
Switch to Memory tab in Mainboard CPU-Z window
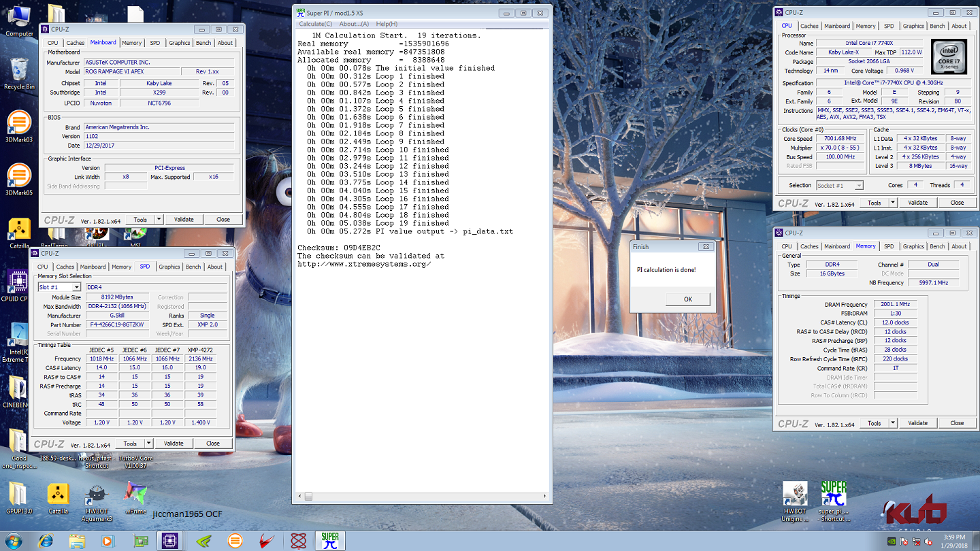coord(132,43)
